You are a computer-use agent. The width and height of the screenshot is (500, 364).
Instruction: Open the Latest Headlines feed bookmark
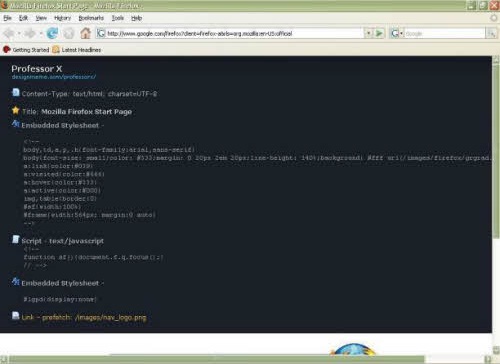point(77,50)
